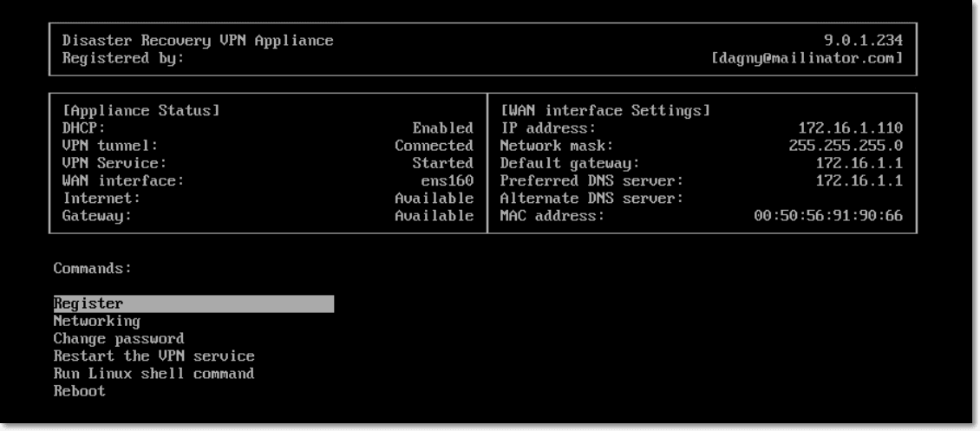The height and width of the screenshot is (431, 980).
Task: Click the registered email dagny@mailinator.com
Action: (806, 58)
